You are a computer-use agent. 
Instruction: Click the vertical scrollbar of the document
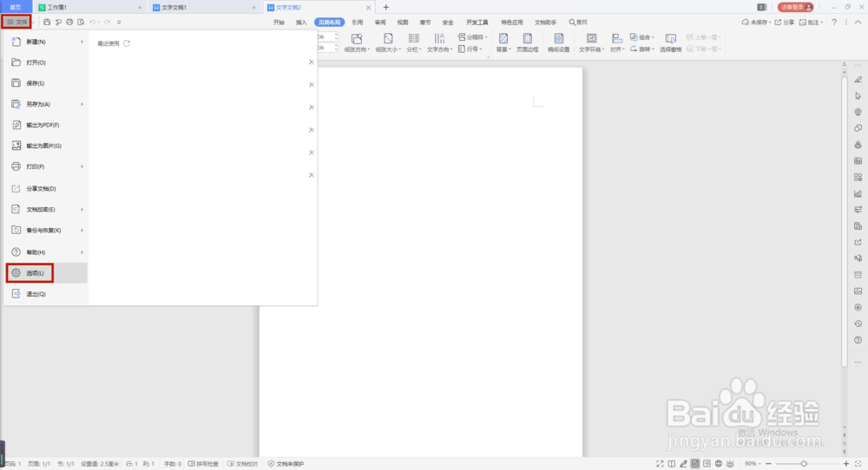click(x=845, y=221)
